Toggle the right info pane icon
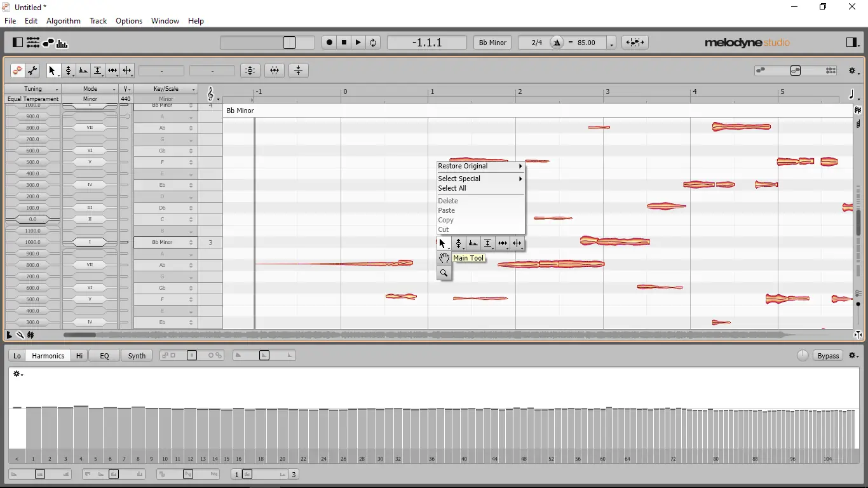The height and width of the screenshot is (488, 868). point(852,43)
